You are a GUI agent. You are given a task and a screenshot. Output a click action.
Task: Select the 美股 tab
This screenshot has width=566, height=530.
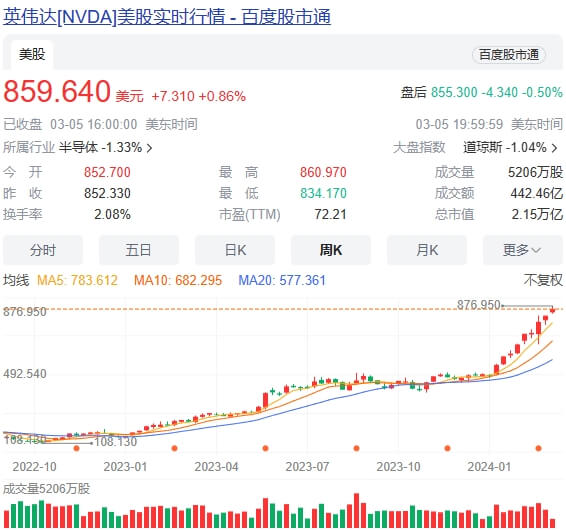click(32, 55)
